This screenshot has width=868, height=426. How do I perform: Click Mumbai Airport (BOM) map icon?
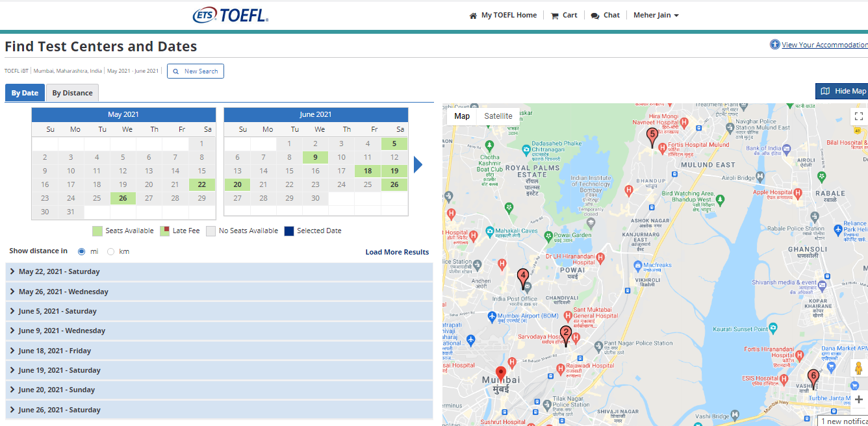click(x=493, y=316)
